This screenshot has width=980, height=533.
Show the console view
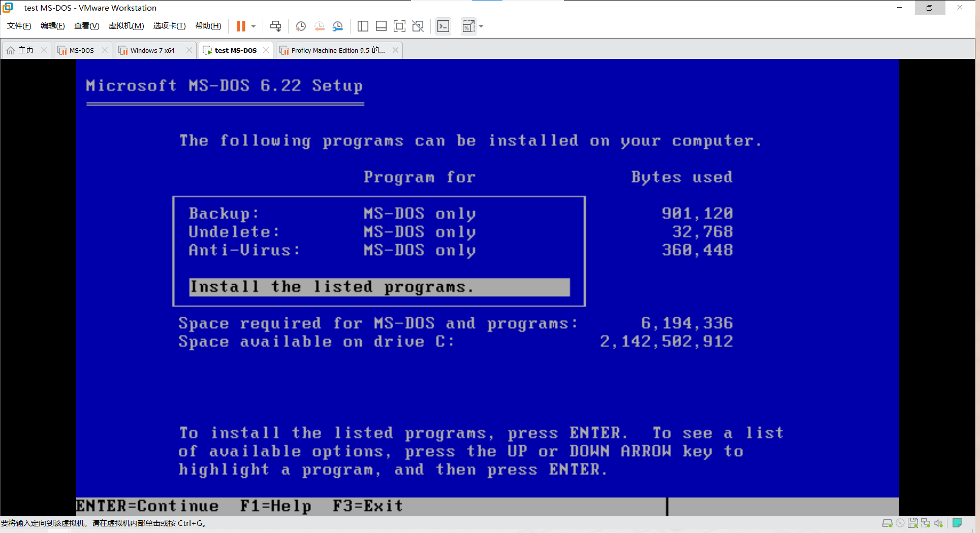click(x=444, y=26)
